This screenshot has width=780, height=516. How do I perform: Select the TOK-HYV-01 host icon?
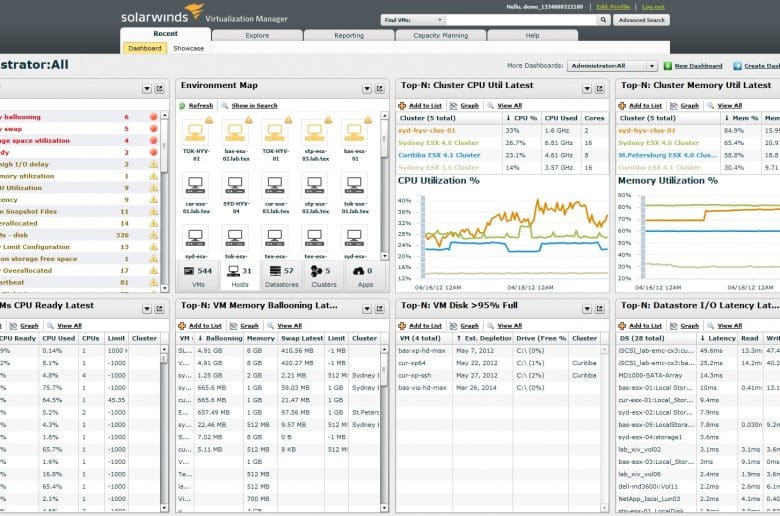tap(275, 132)
